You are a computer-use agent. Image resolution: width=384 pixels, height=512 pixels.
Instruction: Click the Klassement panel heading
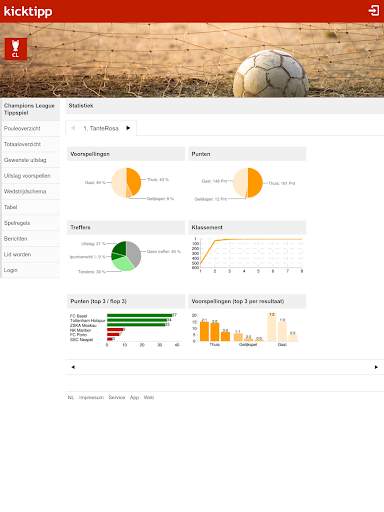[207, 227]
